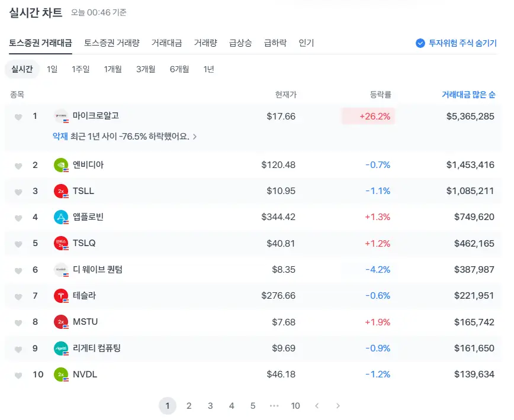The width and height of the screenshot is (514, 420).
Task: Favorite 디 웨이브 퀀텀 with heart
Action: coord(18,271)
